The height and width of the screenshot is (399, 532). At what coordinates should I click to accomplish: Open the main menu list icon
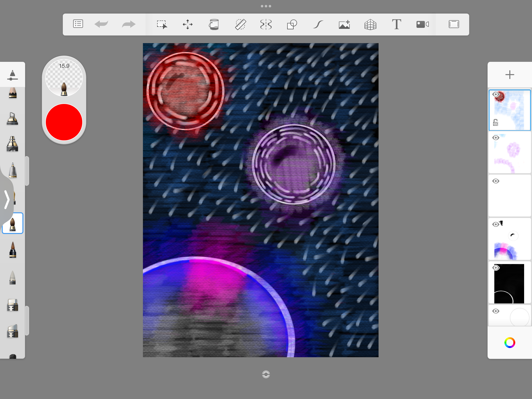78,24
